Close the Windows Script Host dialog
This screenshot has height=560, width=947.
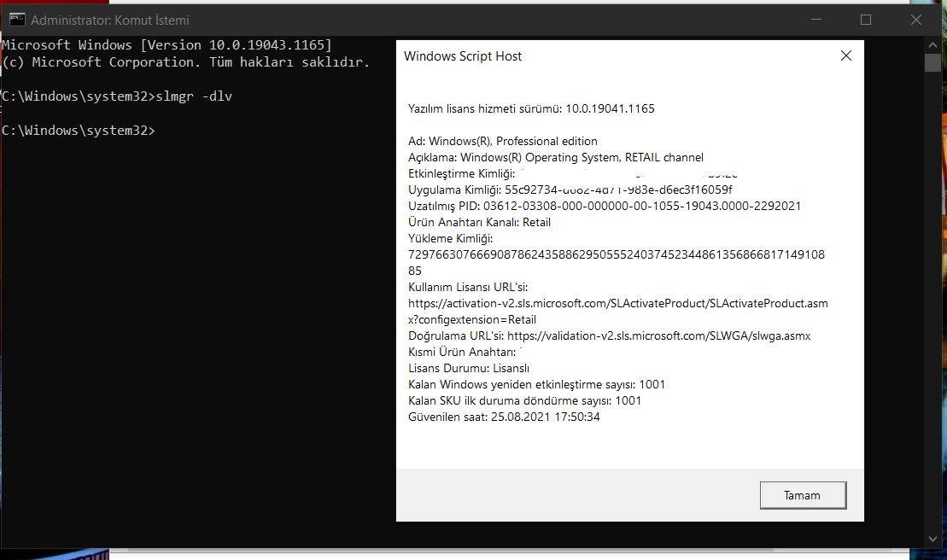click(x=846, y=56)
